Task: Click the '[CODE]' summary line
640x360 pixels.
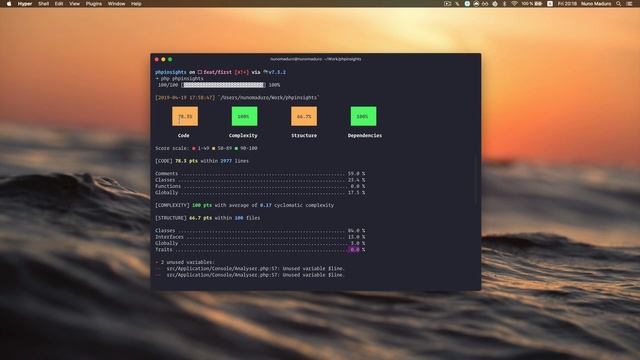Action: [202, 161]
